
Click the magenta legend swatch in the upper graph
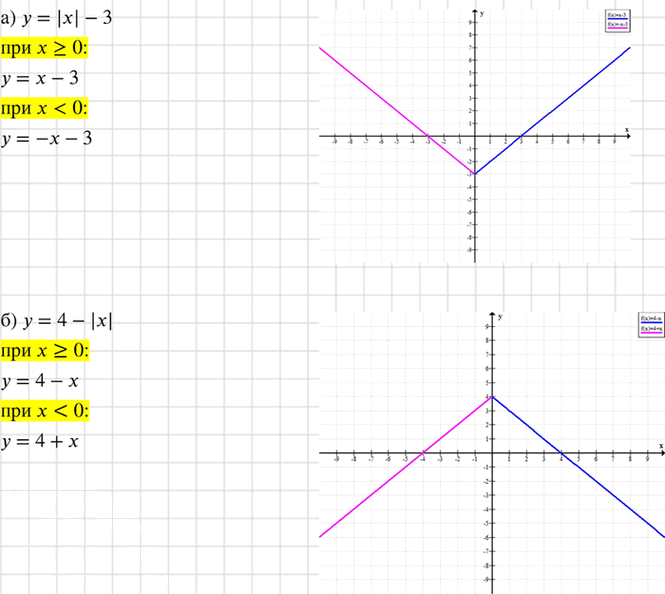click(618, 28)
